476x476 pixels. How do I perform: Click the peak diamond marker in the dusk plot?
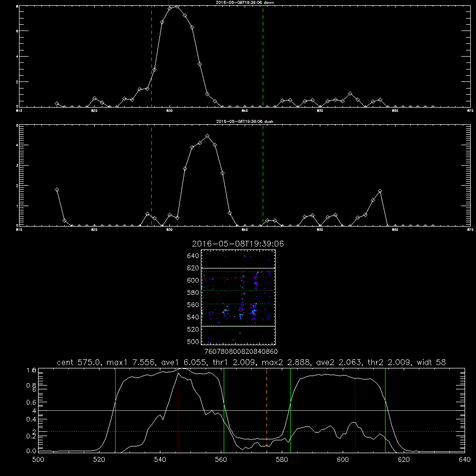[x=208, y=136]
